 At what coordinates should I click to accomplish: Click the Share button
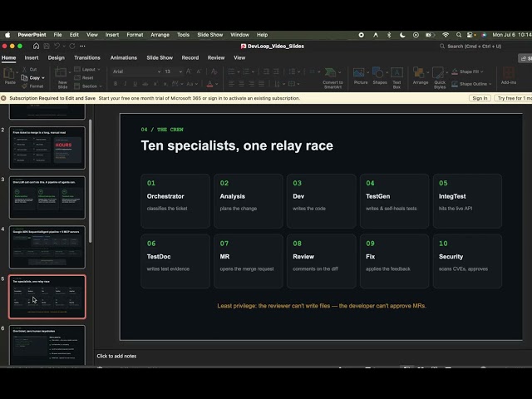525,58
